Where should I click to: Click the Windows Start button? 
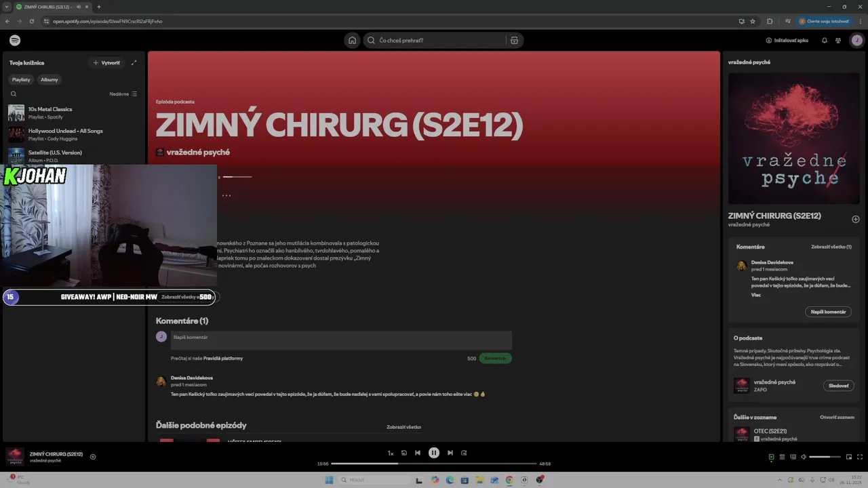[329, 480]
